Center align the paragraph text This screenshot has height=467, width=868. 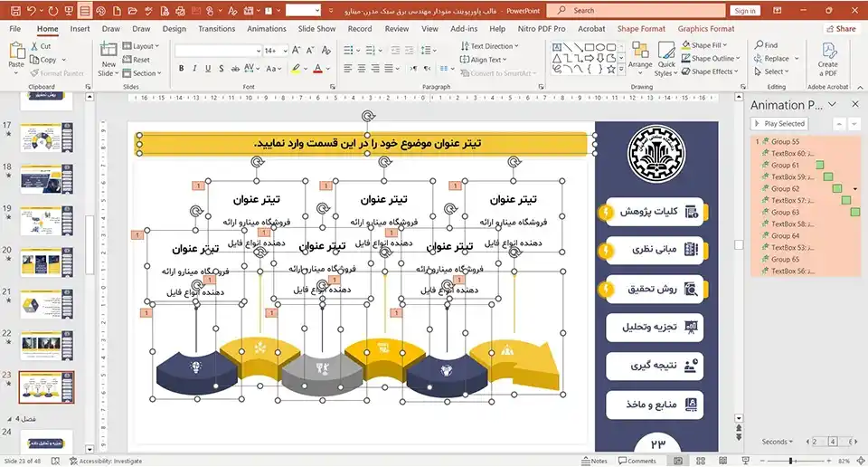361,68
